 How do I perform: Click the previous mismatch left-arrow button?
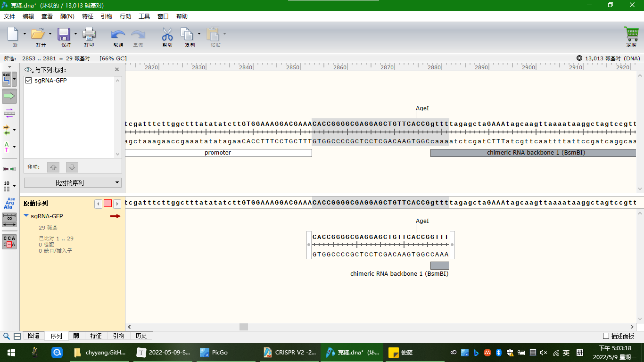point(98,204)
